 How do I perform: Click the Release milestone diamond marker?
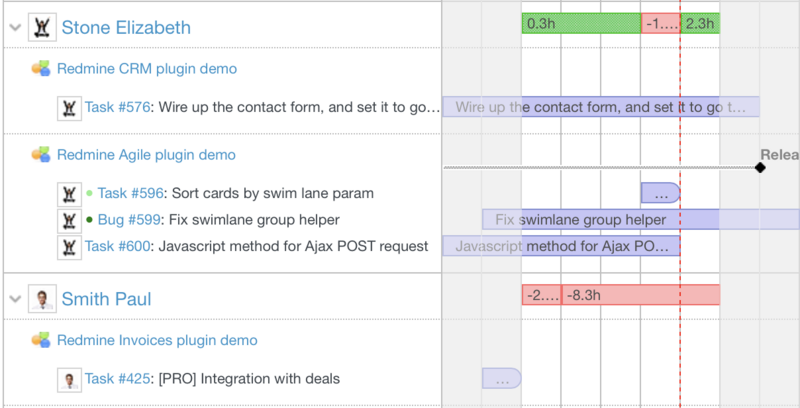(x=761, y=167)
